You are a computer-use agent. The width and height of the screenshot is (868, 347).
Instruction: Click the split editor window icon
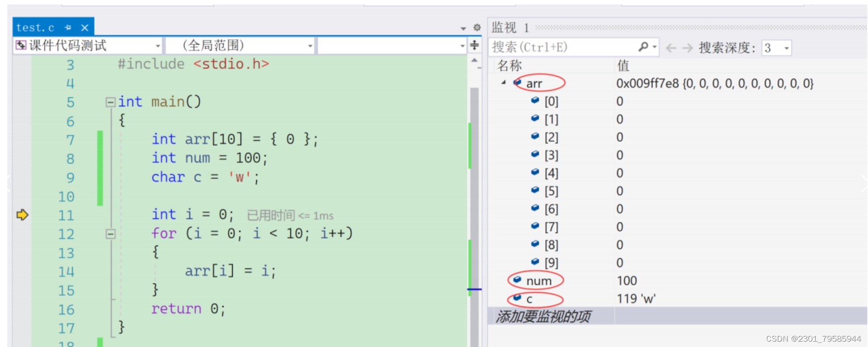pos(475,45)
